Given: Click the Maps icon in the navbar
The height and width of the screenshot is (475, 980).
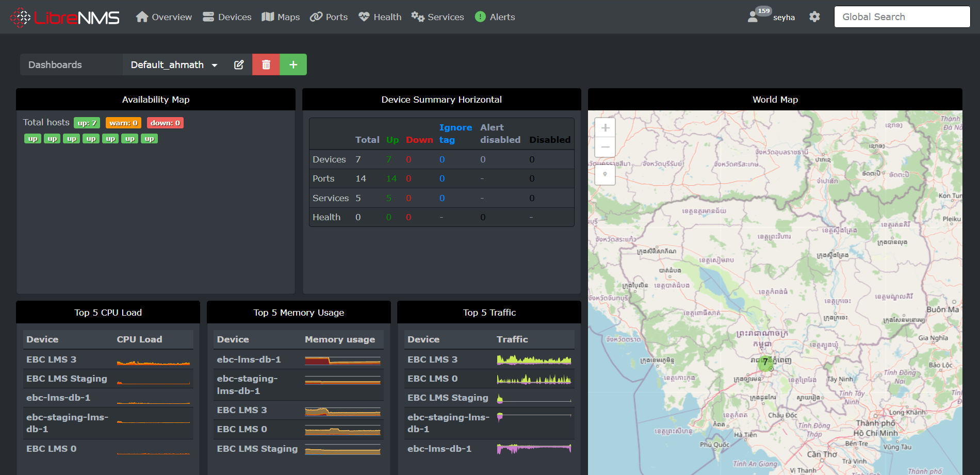Looking at the screenshot, I should click(x=268, y=16).
